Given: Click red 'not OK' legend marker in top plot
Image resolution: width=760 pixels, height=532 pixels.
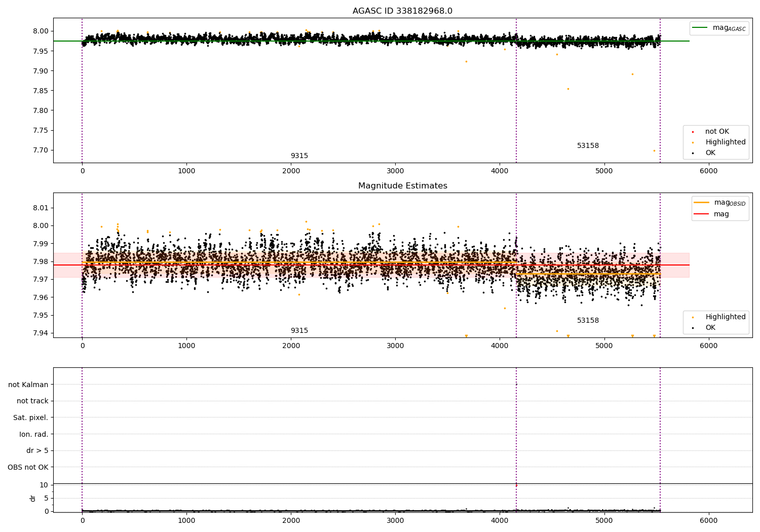Looking at the screenshot, I should click(693, 132).
